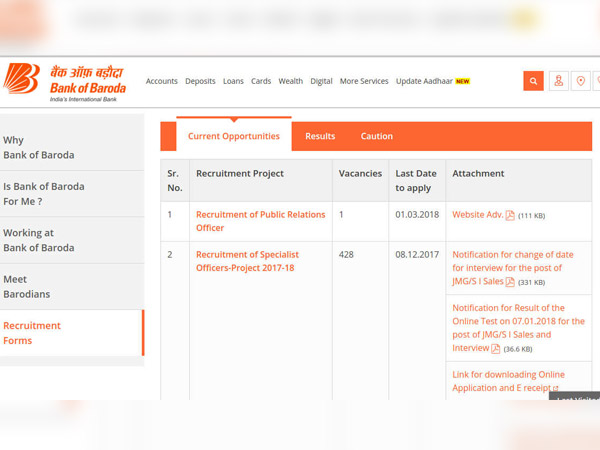Open the Cards menu

click(261, 81)
